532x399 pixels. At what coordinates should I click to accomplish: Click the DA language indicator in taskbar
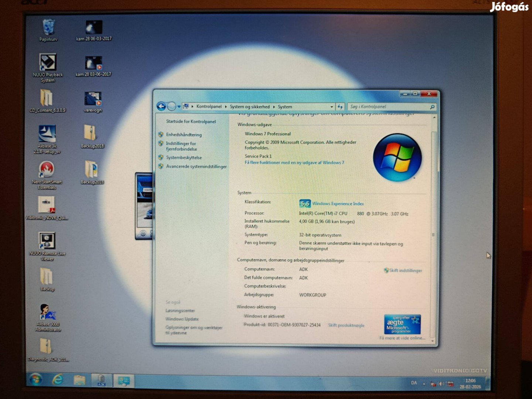[x=414, y=383]
